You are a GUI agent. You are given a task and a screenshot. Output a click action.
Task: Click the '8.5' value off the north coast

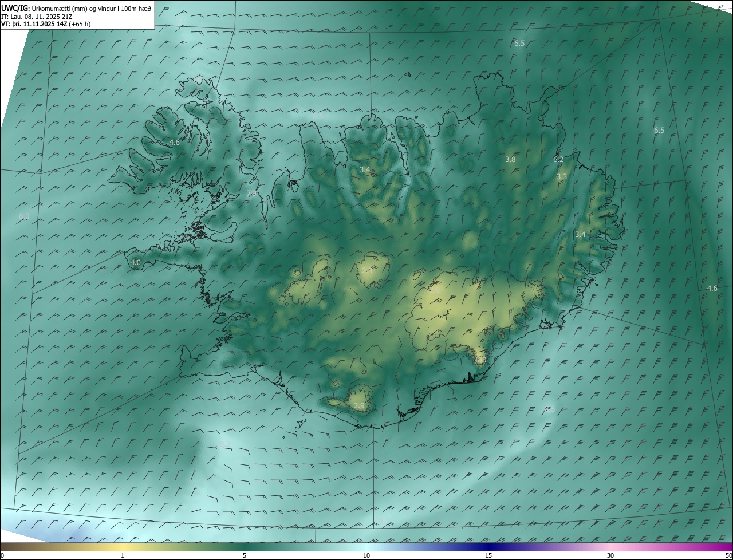[318, 116]
